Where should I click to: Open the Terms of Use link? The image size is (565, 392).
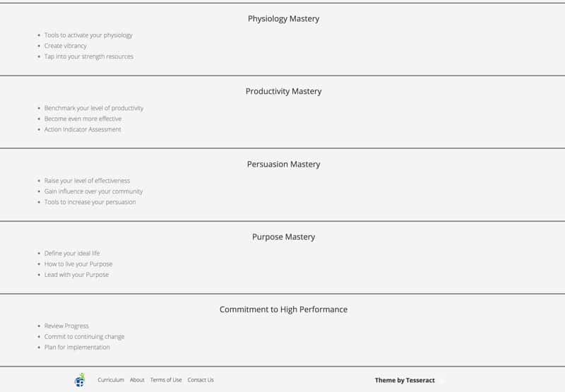pyautogui.click(x=166, y=380)
